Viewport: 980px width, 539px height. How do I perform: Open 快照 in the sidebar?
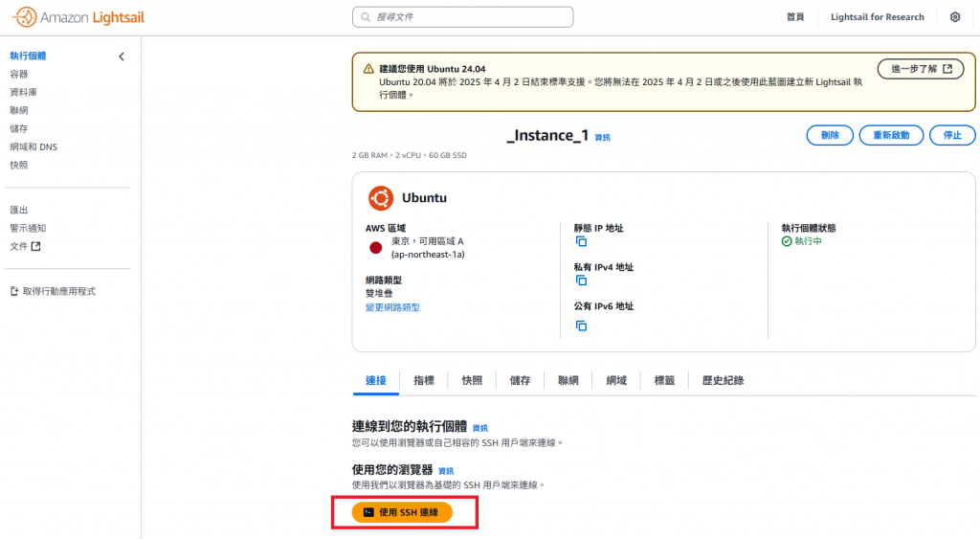click(19, 165)
